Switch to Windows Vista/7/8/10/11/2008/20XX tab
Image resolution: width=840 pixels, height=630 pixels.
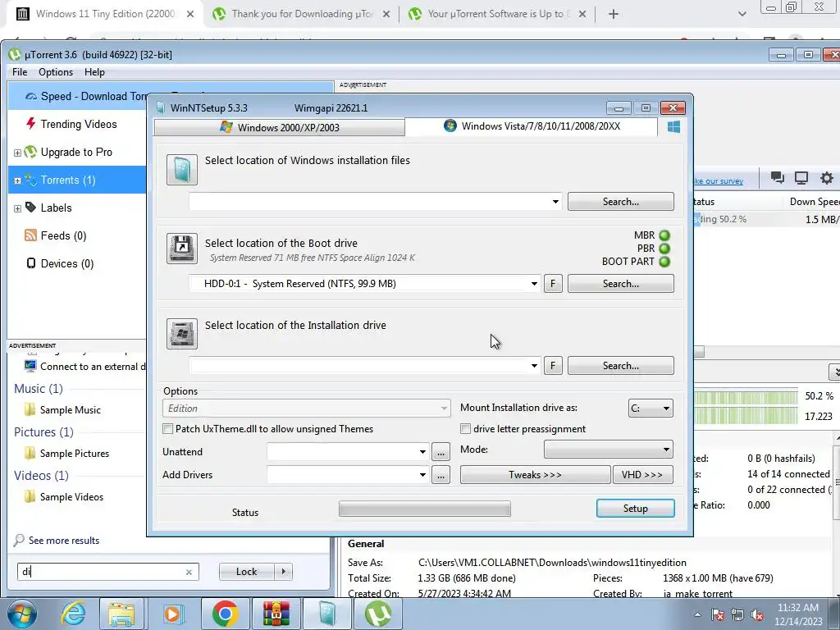tap(532, 126)
